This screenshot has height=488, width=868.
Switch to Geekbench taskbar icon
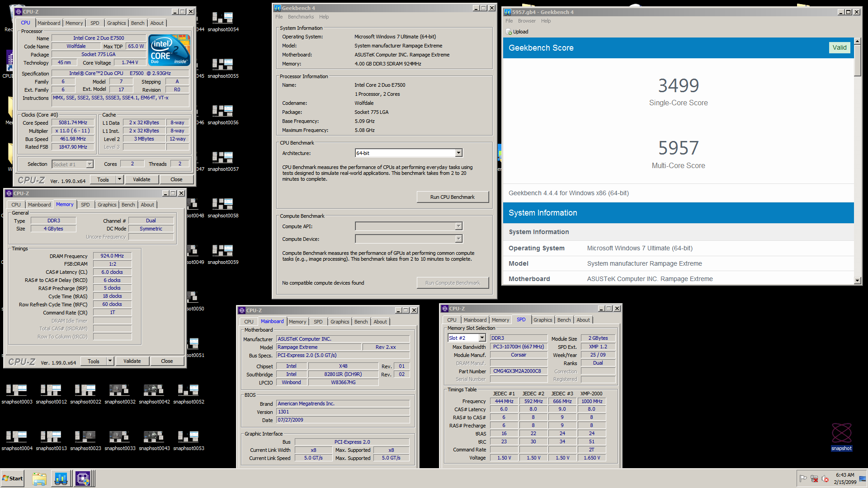coord(61,479)
